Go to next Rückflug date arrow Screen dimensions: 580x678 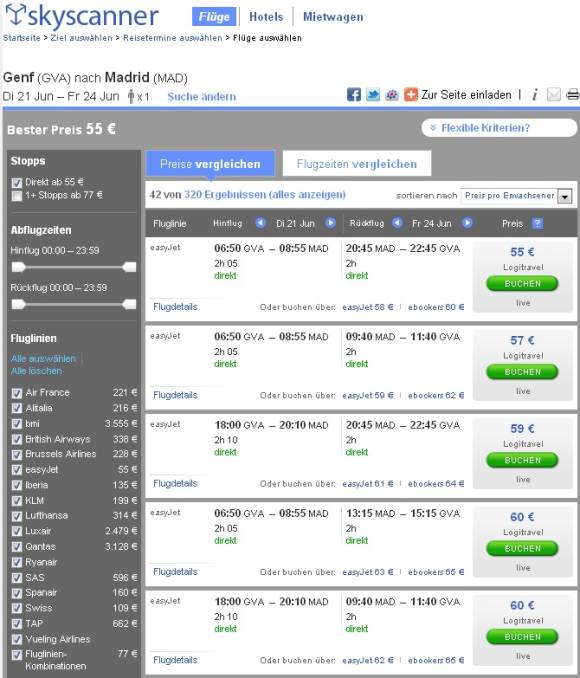[467, 223]
